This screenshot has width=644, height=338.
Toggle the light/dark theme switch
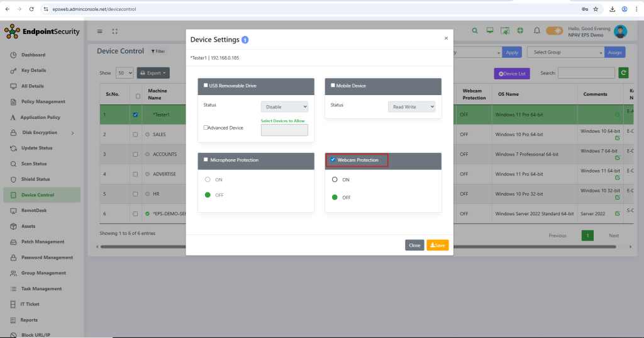[554, 31]
